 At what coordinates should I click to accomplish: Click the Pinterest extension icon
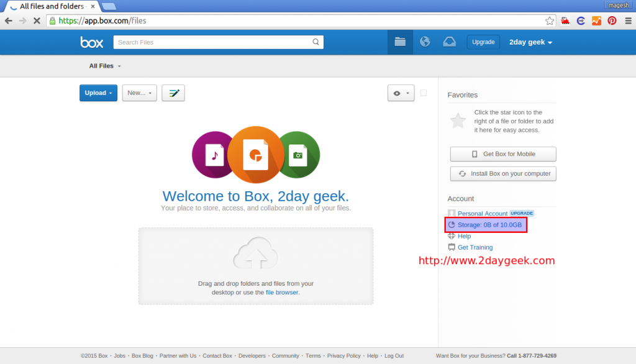612,20
